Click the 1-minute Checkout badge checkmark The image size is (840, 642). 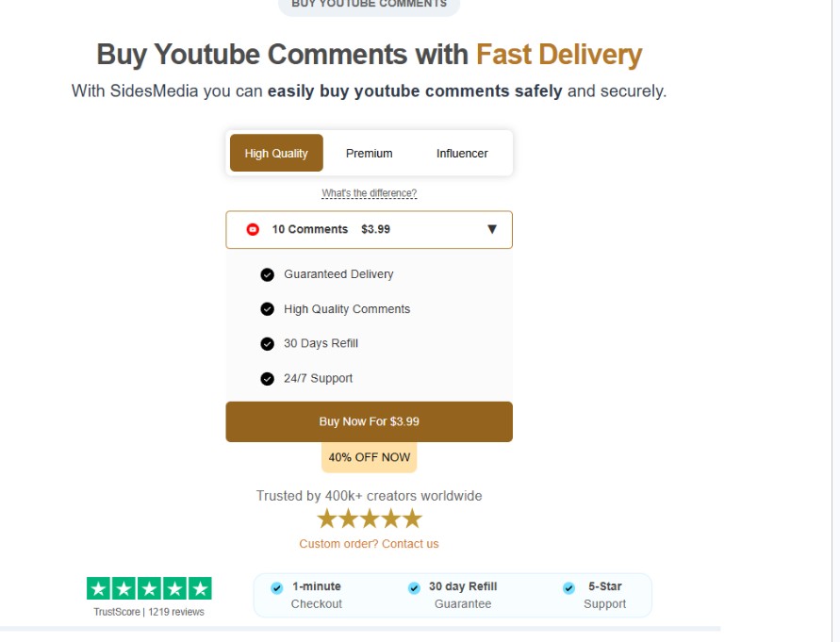click(276, 588)
